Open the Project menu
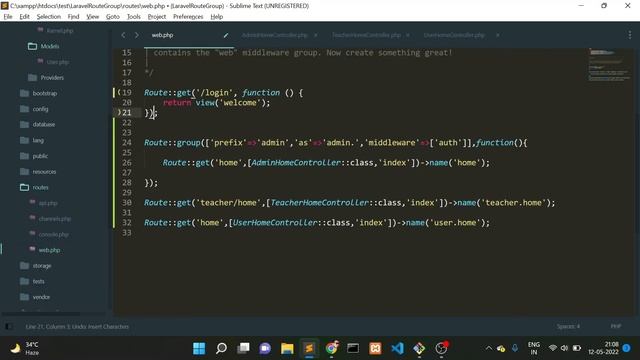The width and height of the screenshot is (640, 360). (x=157, y=17)
